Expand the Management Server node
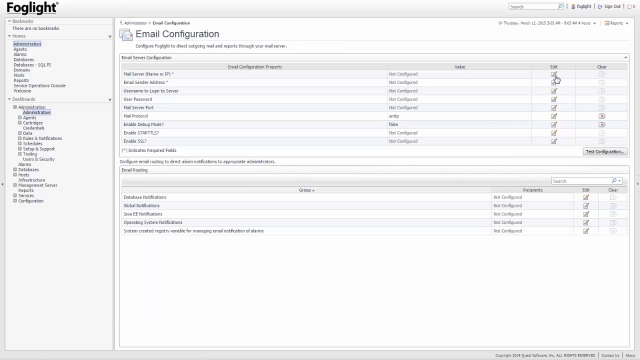 [15, 185]
